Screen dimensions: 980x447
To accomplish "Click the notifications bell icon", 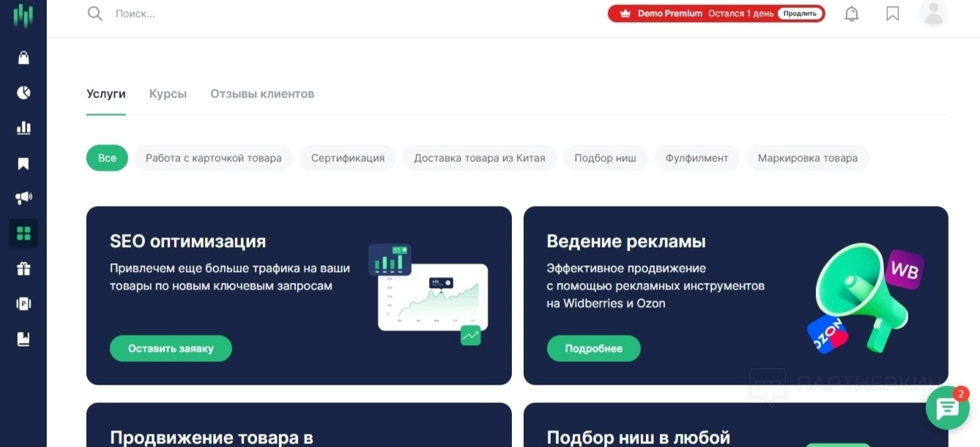I will 852,13.
